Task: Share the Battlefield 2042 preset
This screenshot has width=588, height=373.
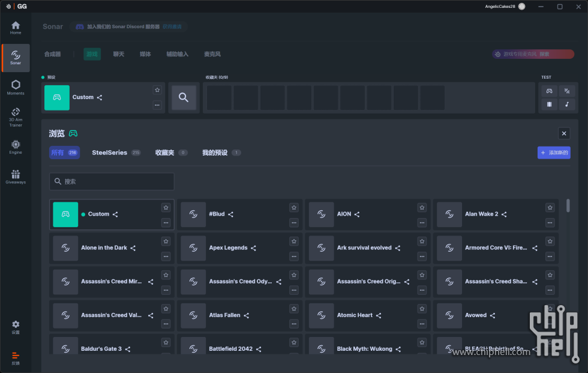Action: 259,350
